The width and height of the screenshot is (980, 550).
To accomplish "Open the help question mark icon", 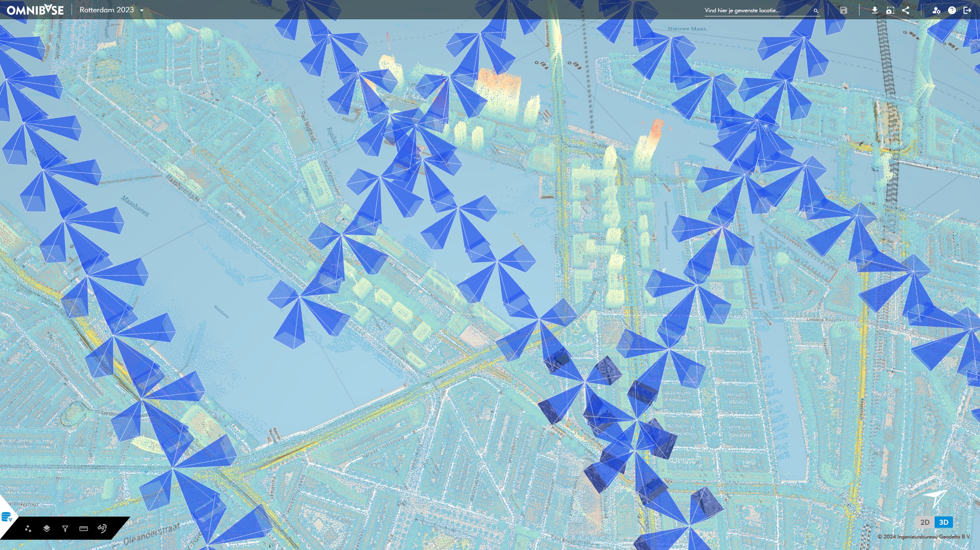I will click(x=952, y=10).
